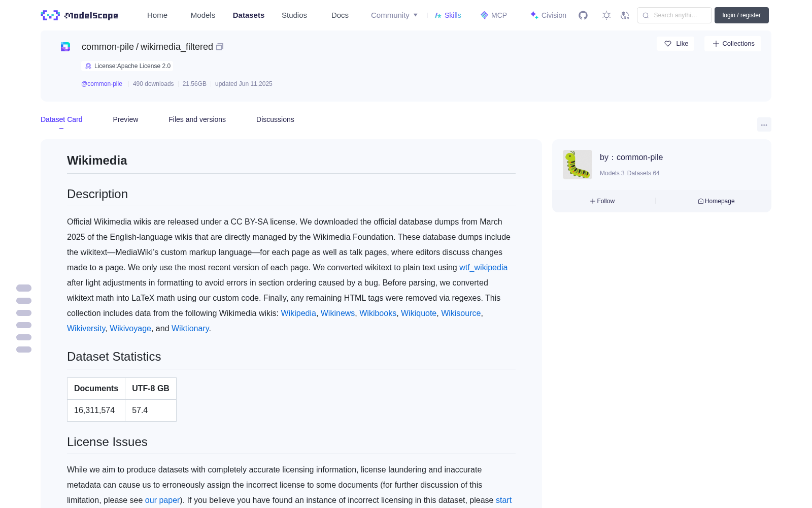Click the Documents table header
The height and width of the screenshot is (508, 812).
(96, 389)
